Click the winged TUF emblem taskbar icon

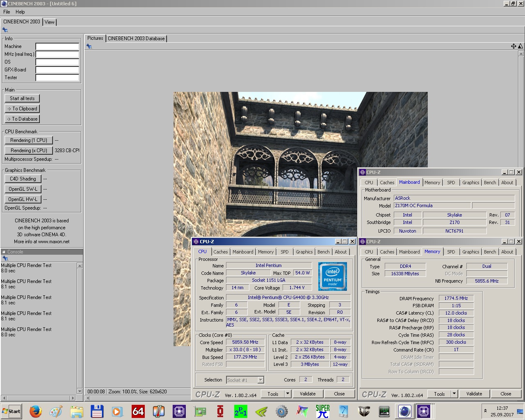coord(364,411)
